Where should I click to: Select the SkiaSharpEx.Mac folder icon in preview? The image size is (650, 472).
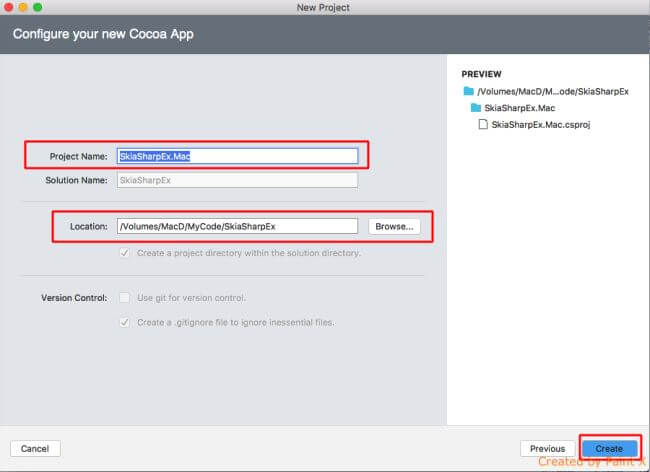476,108
